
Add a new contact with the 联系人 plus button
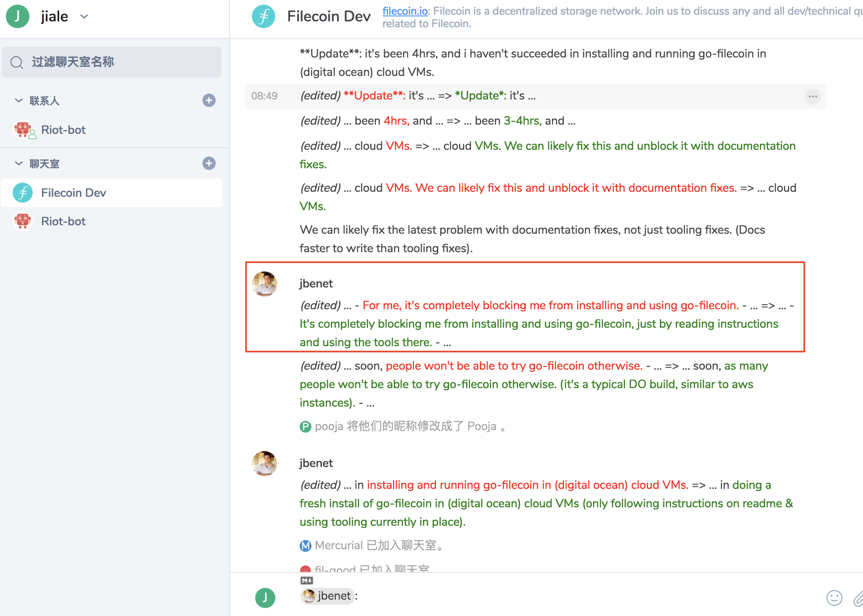pos(209,100)
